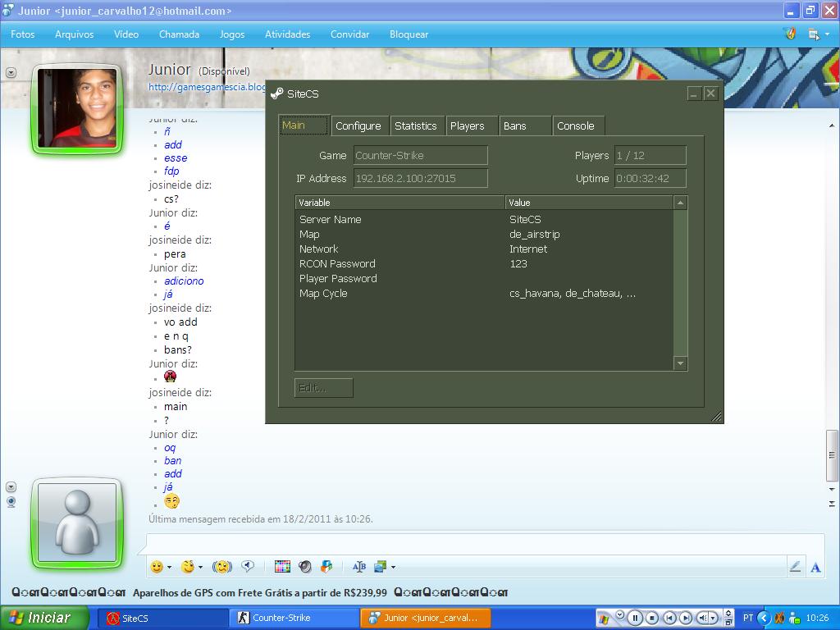Select the Player Password row
Screen dimensions: 840x630
(484, 279)
